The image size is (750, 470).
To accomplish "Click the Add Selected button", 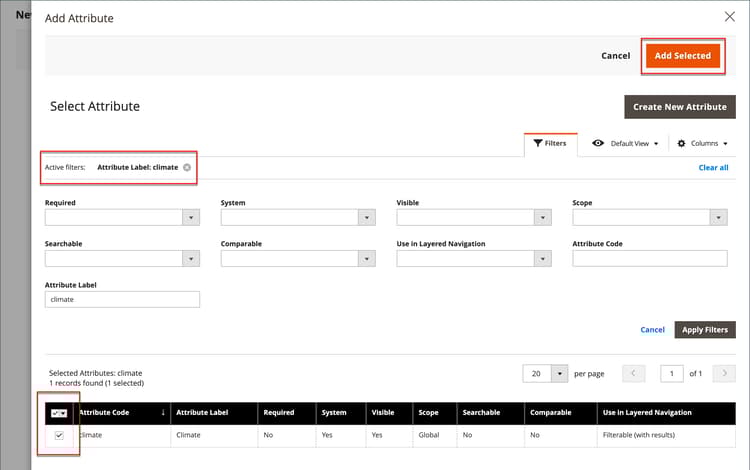I will 682,56.
